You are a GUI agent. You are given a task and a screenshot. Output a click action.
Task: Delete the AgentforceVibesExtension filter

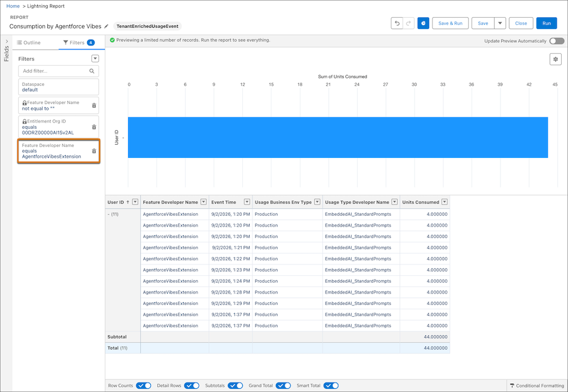94,151
